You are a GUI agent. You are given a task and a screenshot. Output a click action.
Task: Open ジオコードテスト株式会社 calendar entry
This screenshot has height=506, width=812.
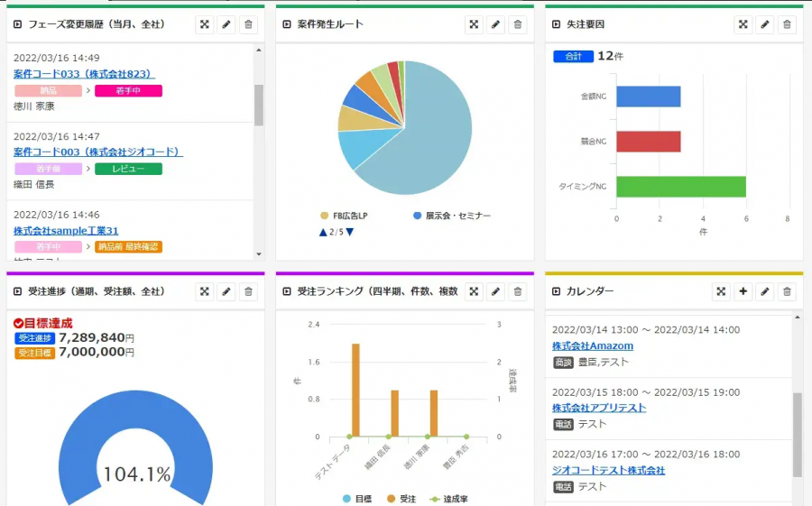608,470
